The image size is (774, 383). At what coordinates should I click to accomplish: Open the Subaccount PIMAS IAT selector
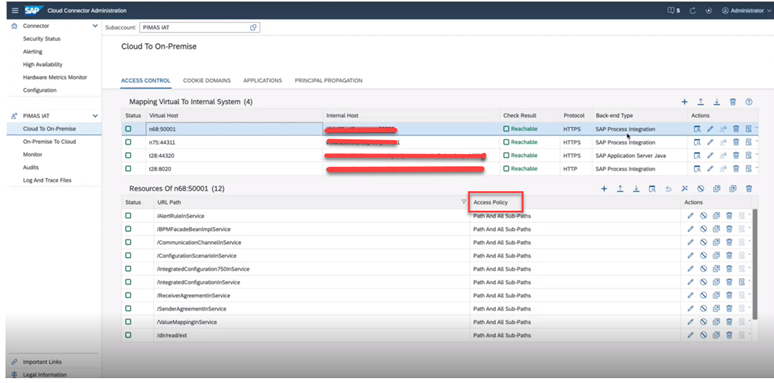pyautogui.click(x=199, y=28)
